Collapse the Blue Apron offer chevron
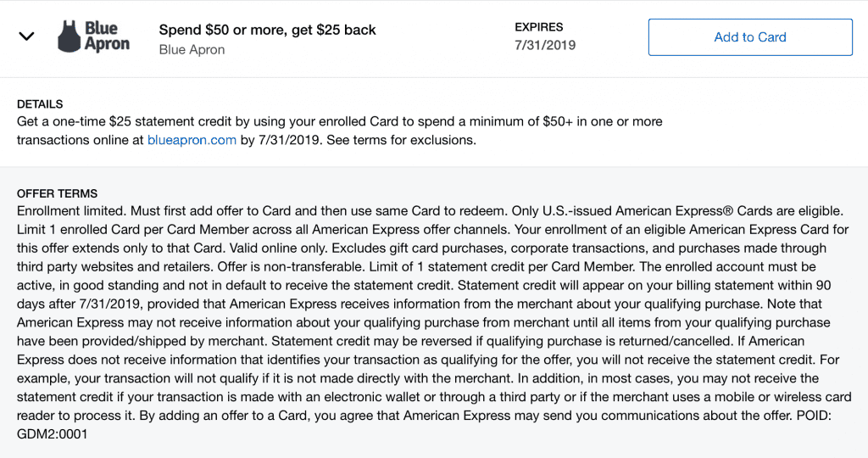This screenshot has height=458, width=868. (26, 36)
